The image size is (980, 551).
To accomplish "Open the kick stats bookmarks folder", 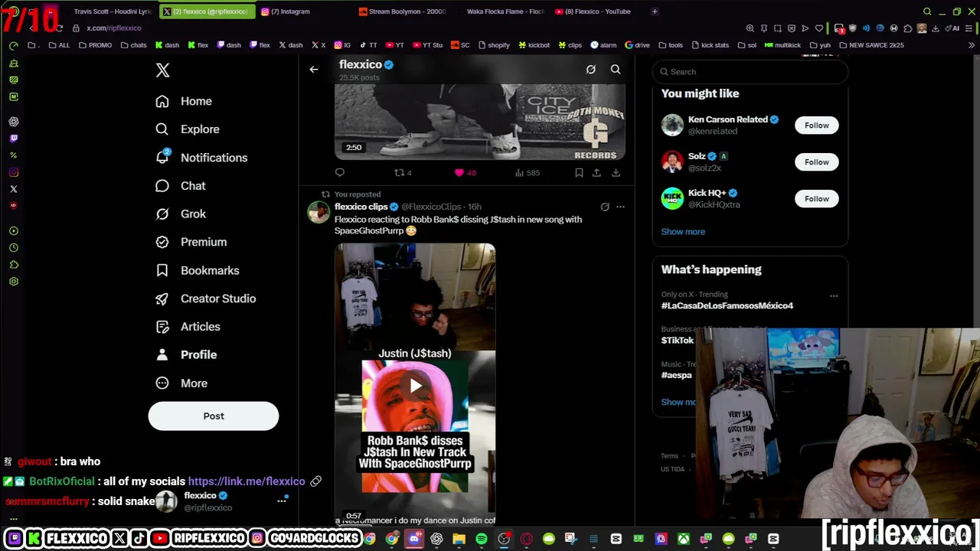I will pyautogui.click(x=710, y=45).
